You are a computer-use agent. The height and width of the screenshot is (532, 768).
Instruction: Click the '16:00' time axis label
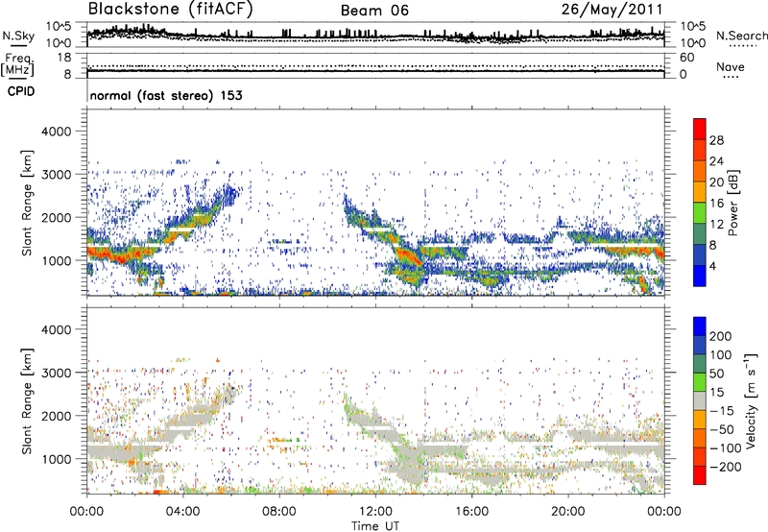pyautogui.click(x=471, y=512)
